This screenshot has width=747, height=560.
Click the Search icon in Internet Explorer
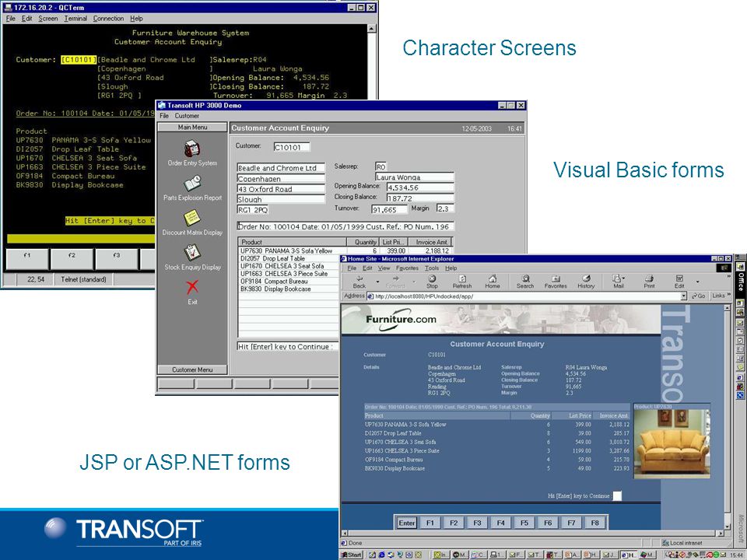coord(525,282)
